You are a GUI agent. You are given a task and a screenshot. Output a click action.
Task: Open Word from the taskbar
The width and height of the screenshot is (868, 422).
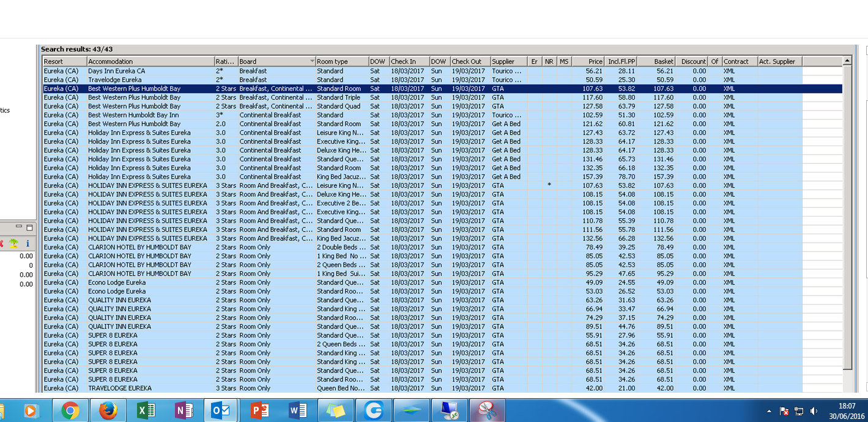click(x=297, y=410)
